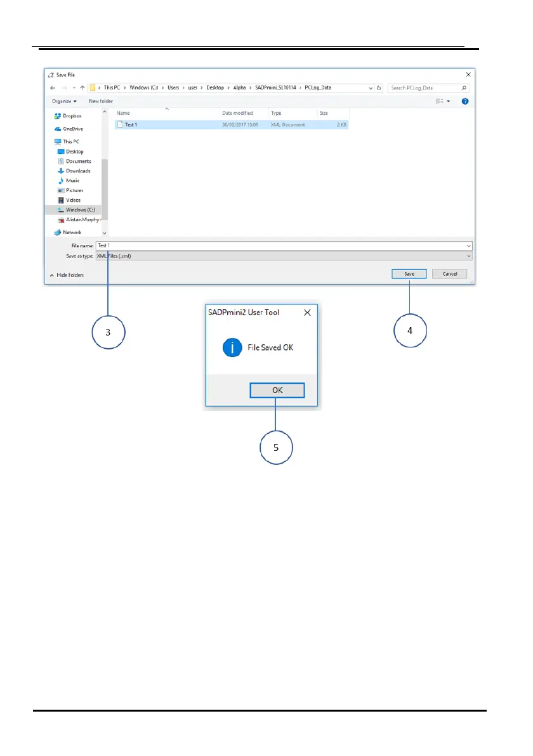Select OneDrive in navigation pane

coord(69,129)
